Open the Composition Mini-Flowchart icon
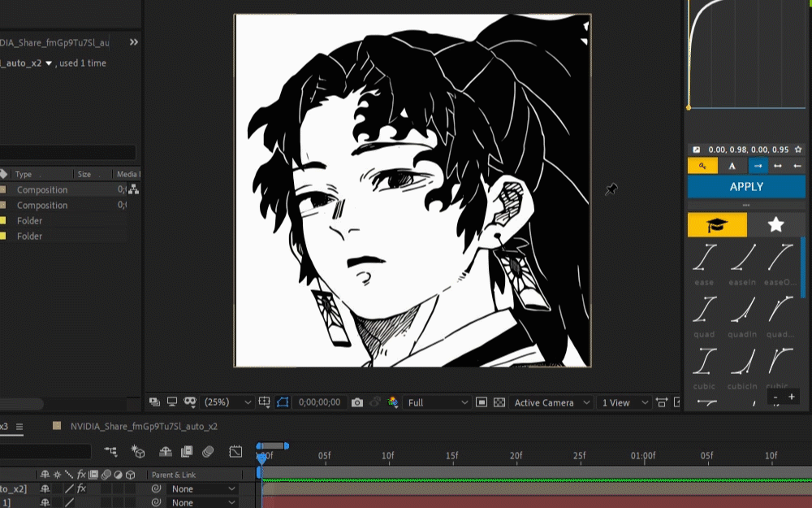This screenshot has height=508, width=812. 110,451
